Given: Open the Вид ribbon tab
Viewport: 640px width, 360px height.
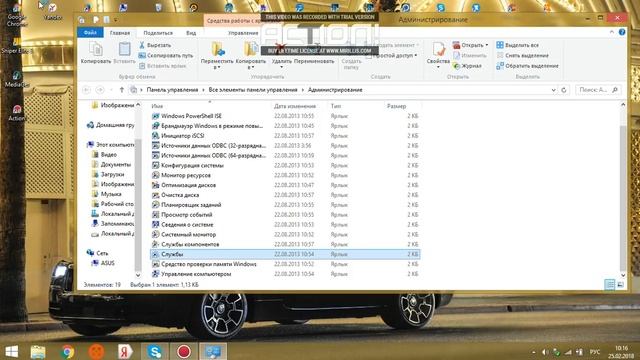Looking at the screenshot, I should (191, 33).
